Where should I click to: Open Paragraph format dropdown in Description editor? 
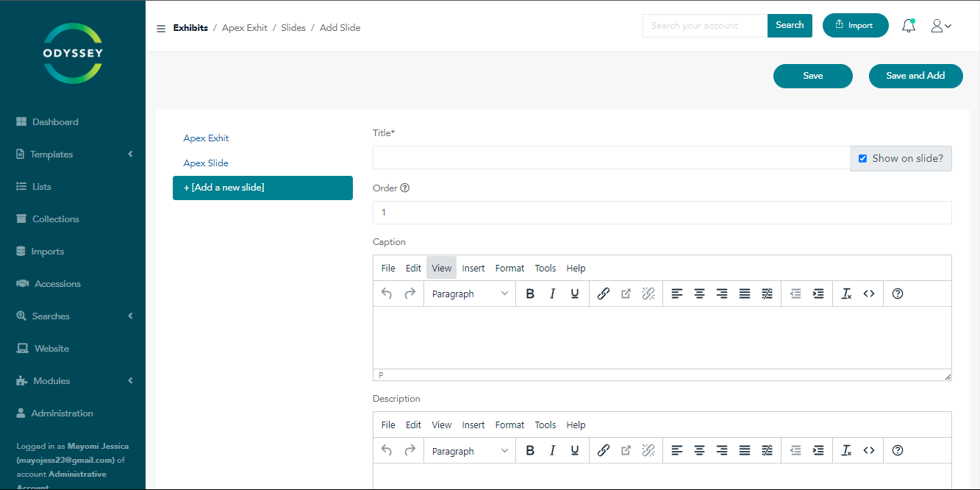470,450
